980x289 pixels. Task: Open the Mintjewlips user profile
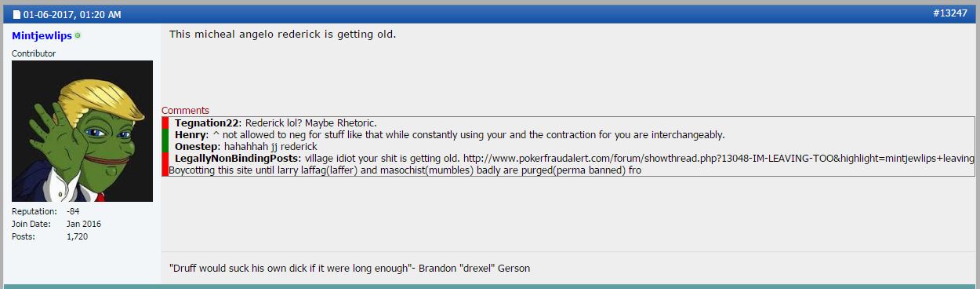pos(42,36)
